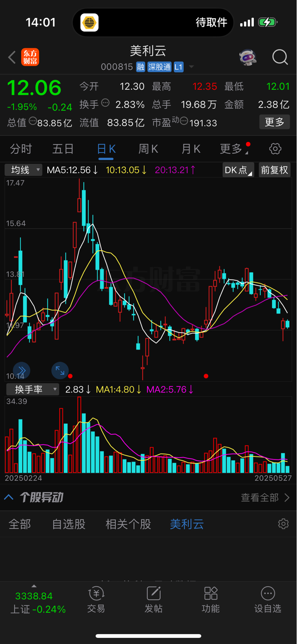Switch to 周K chart tab
297x644 pixels.
click(148, 149)
